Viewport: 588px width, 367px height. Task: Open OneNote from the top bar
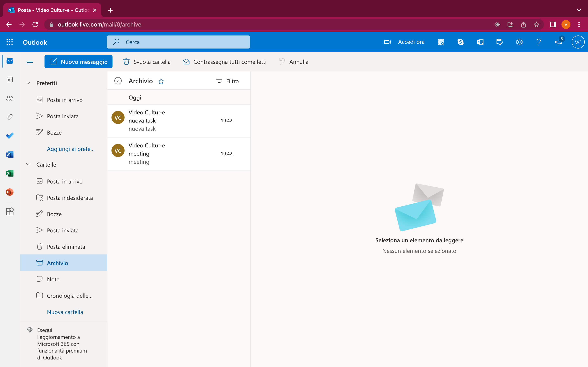click(480, 42)
